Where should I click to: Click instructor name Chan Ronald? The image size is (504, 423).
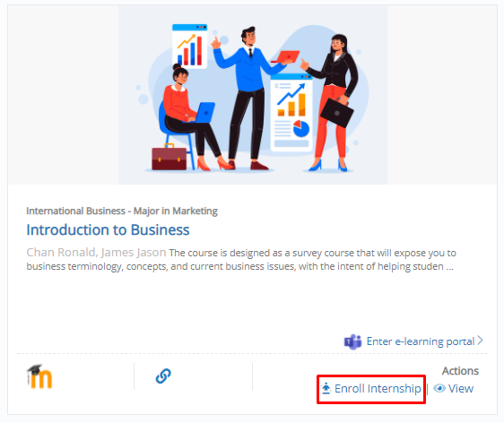click(61, 252)
